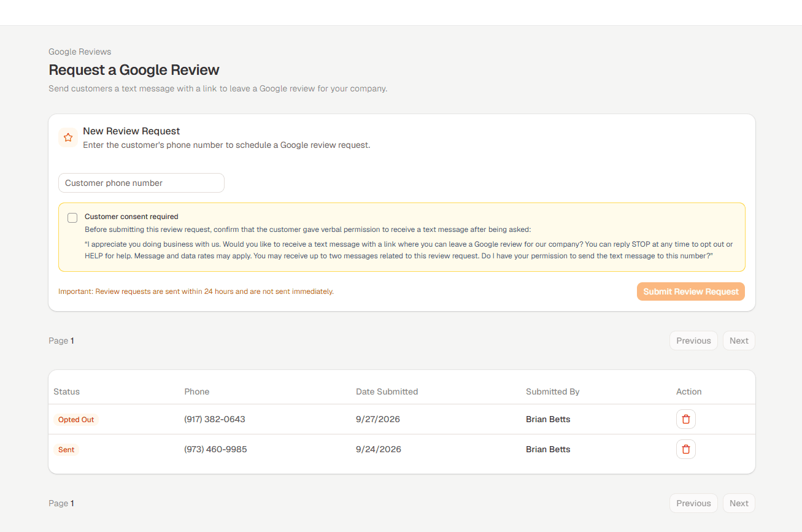Focus the Customer phone number field
Viewport: 802px width, 532px height.
(x=141, y=183)
